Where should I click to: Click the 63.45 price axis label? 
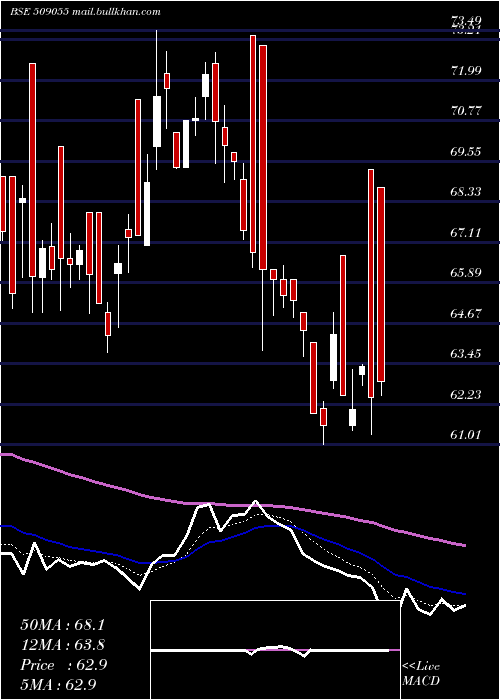point(466,354)
